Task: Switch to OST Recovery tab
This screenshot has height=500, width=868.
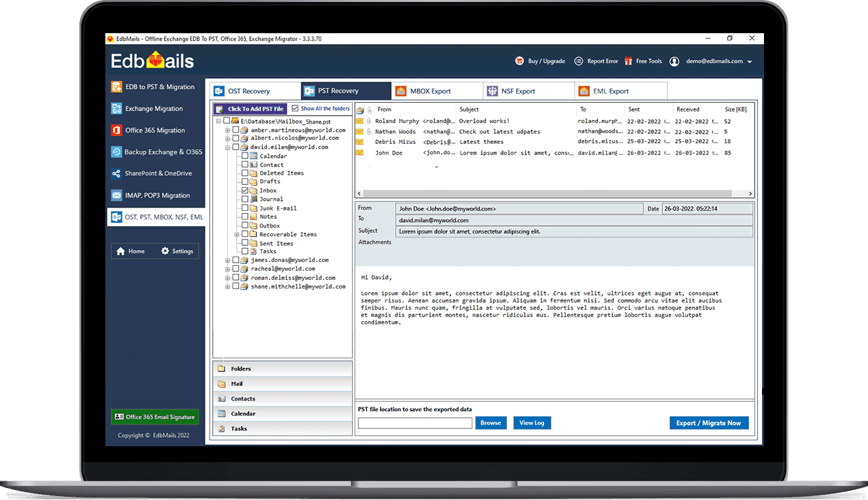Action: tap(255, 91)
